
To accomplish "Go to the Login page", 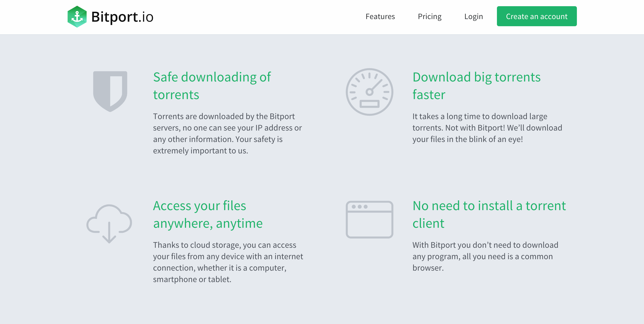I will click(x=473, y=16).
